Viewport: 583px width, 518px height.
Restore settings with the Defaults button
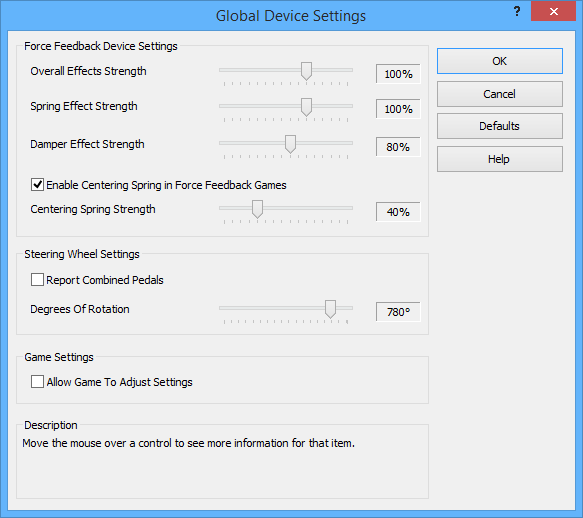[500, 126]
